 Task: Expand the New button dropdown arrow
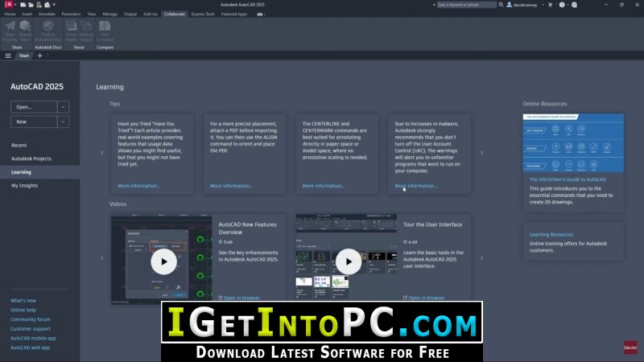click(x=64, y=122)
